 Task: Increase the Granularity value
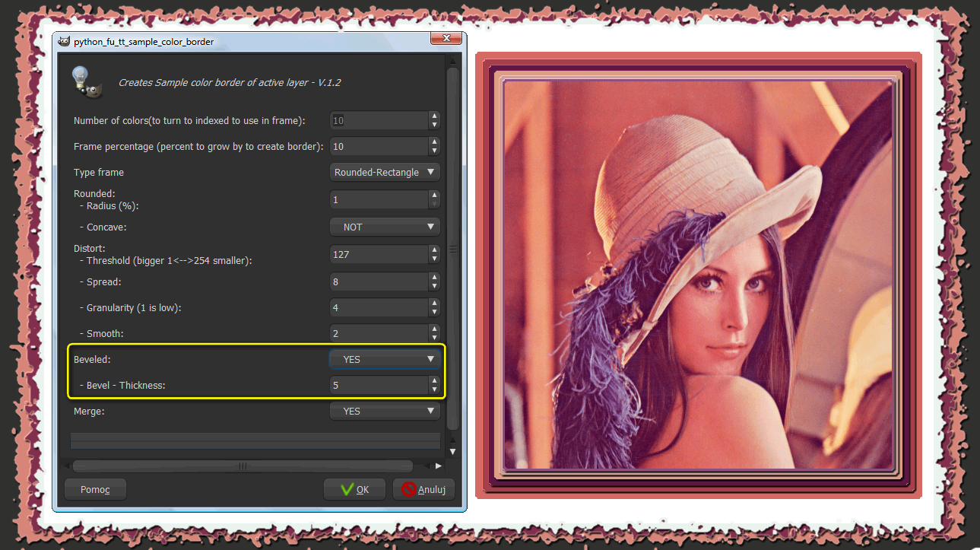tap(434, 304)
